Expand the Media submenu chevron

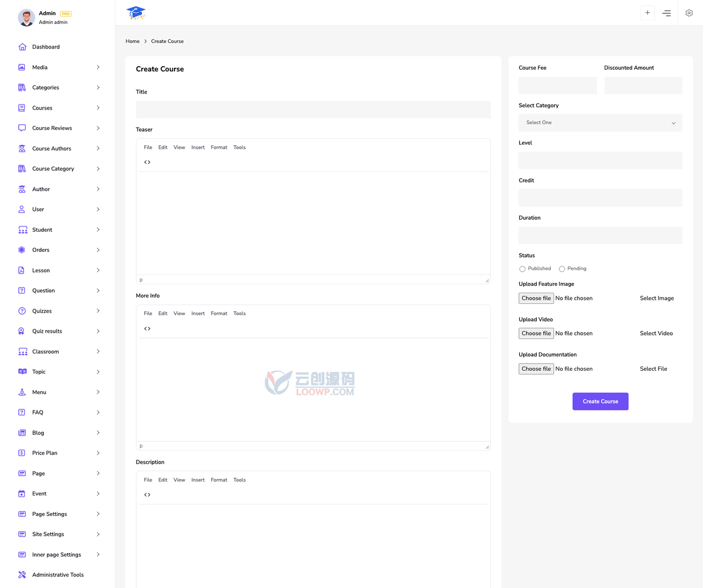(98, 67)
